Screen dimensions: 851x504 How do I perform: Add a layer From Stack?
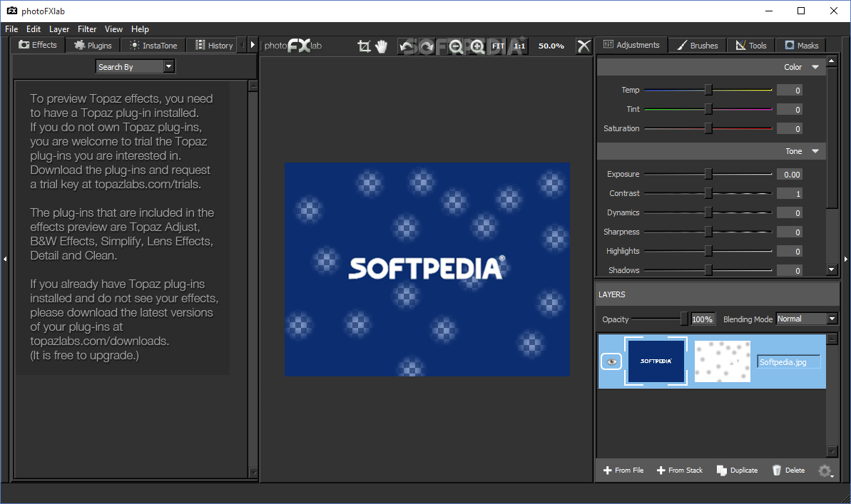[680, 470]
